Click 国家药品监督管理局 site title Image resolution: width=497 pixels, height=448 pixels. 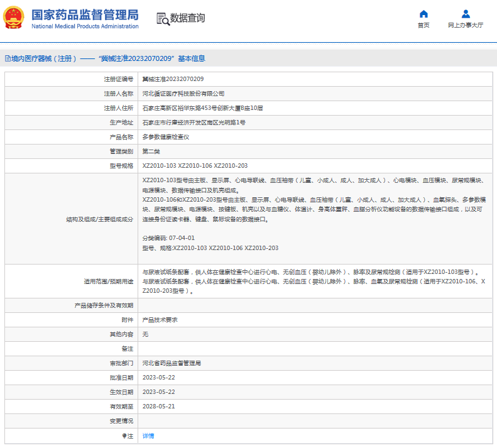[x=85, y=14]
